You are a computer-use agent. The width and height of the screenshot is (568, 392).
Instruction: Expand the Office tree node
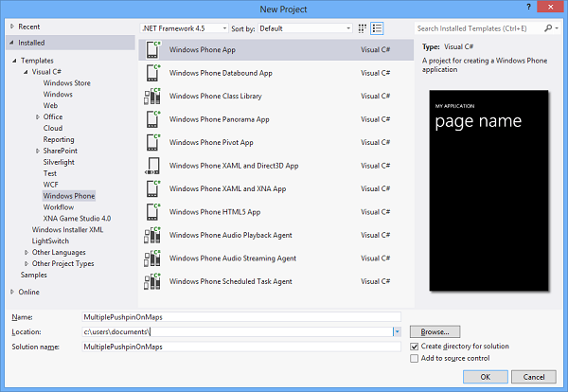pos(37,116)
